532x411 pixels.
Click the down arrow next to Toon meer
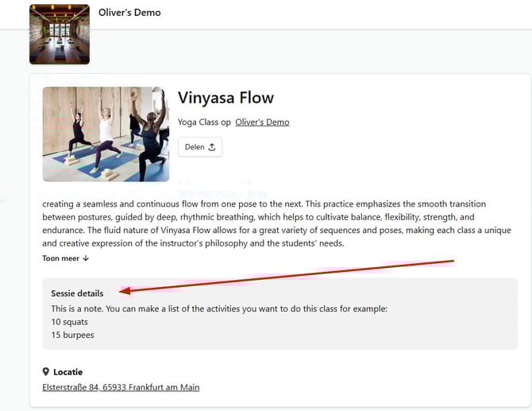point(86,258)
